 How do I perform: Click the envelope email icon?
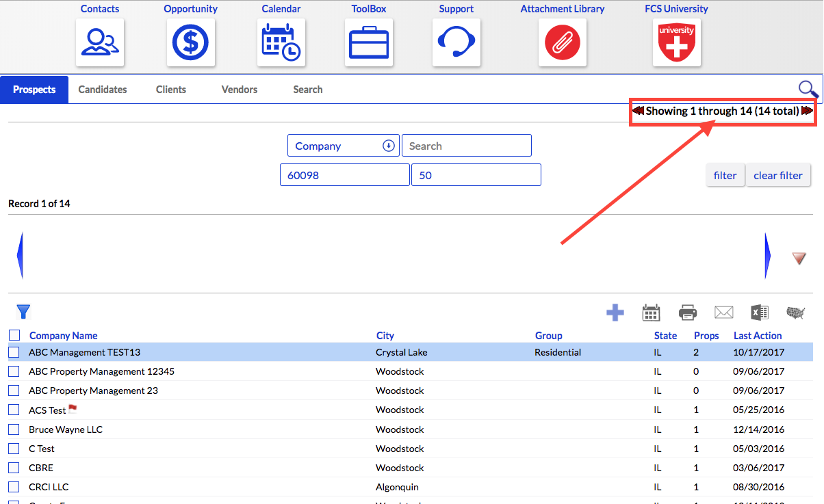tap(724, 313)
